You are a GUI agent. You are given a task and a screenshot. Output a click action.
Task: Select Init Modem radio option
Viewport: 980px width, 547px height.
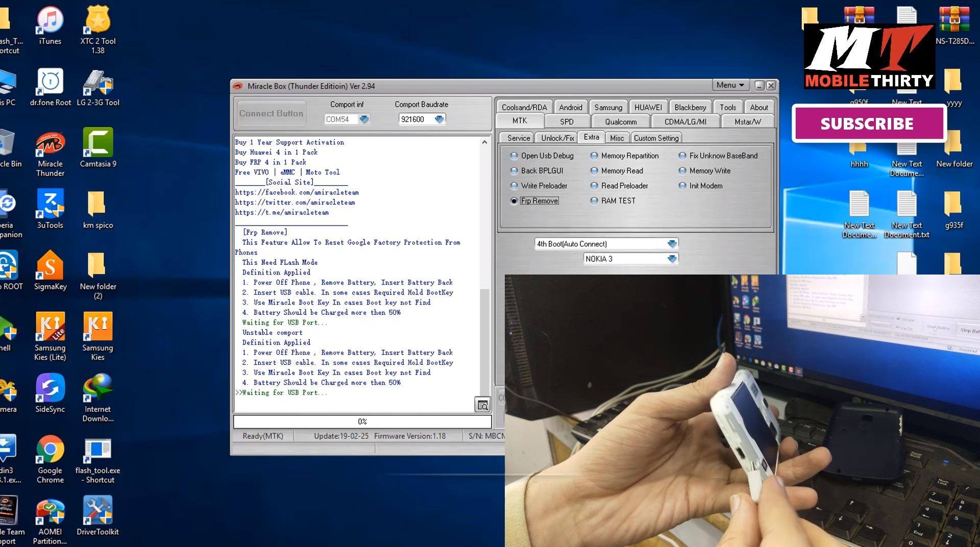click(x=701, y=186)
